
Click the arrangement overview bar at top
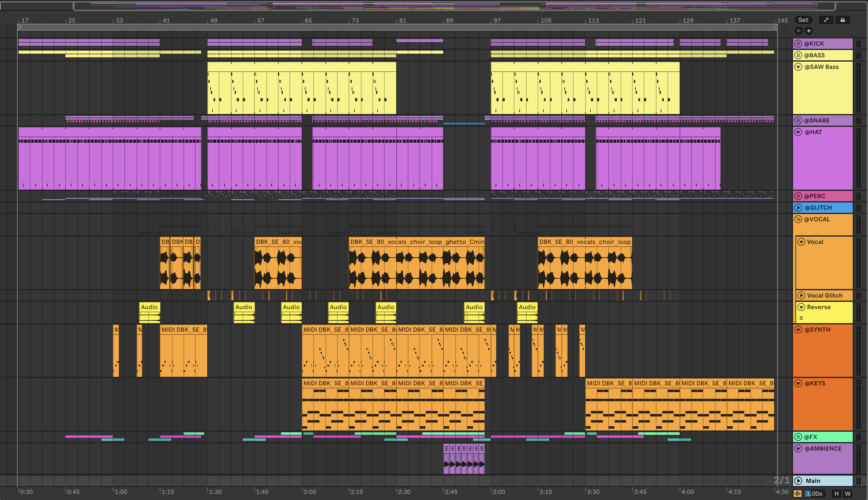454,5
